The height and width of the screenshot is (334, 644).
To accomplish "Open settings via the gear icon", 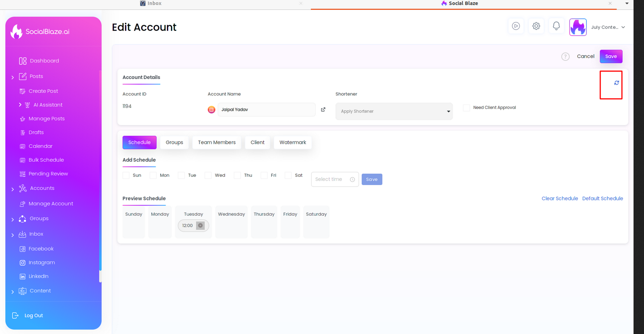I will click(x=536, y=26).
